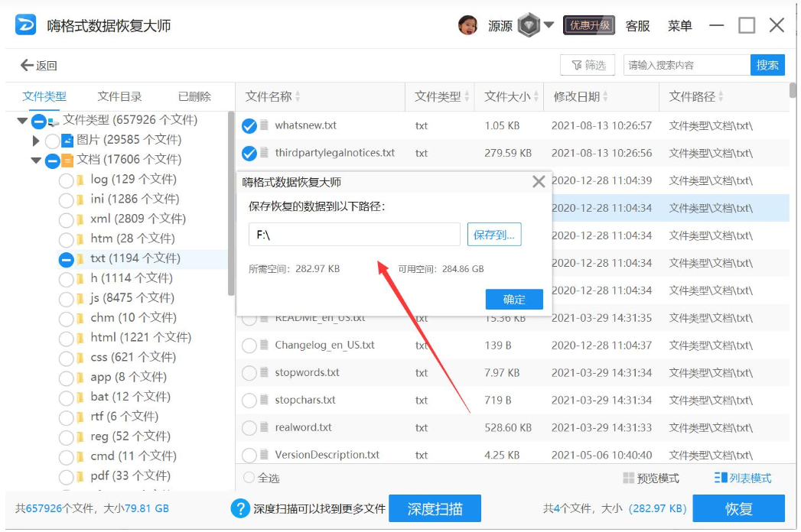Check the stopwords.txt file checkbox
801x532 pixels.
249,373
